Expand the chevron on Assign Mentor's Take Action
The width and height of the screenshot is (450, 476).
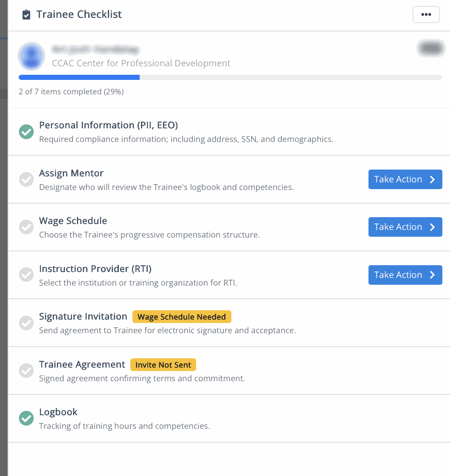433,179
